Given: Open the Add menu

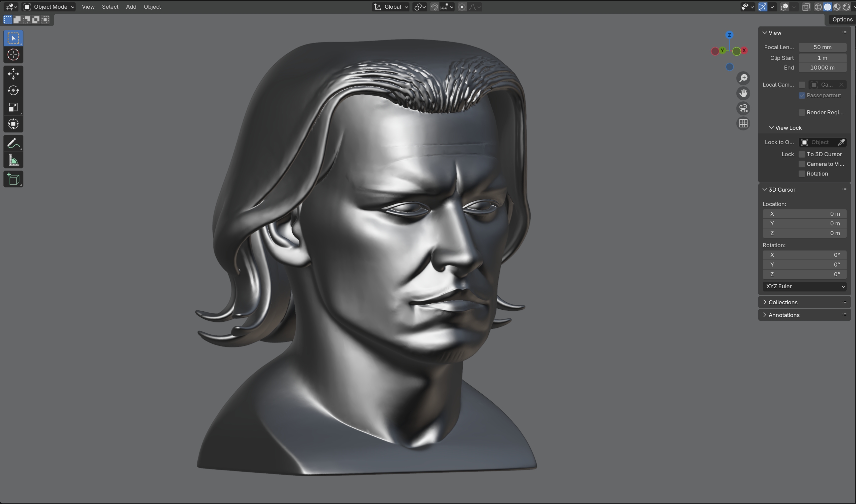Looking at the screenshot, I should (x=131, y=7).
